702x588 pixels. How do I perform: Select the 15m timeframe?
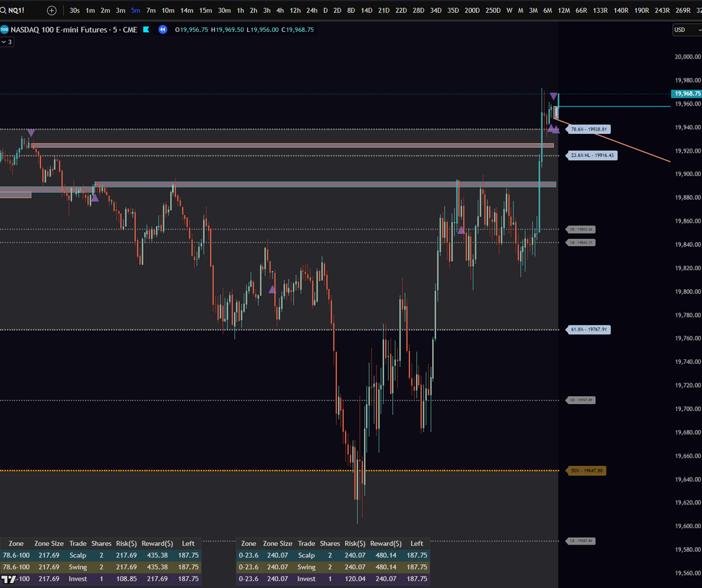(x=205, y=10)
